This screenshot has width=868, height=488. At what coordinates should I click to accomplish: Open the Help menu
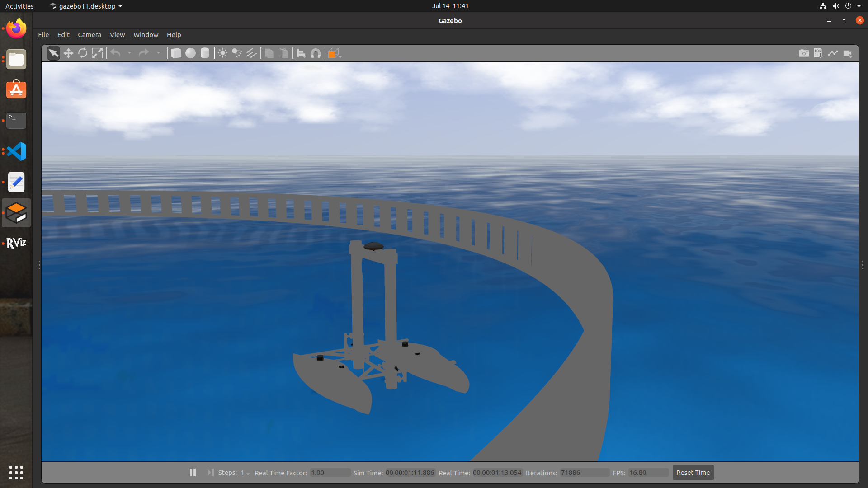[x=174, y=35]
